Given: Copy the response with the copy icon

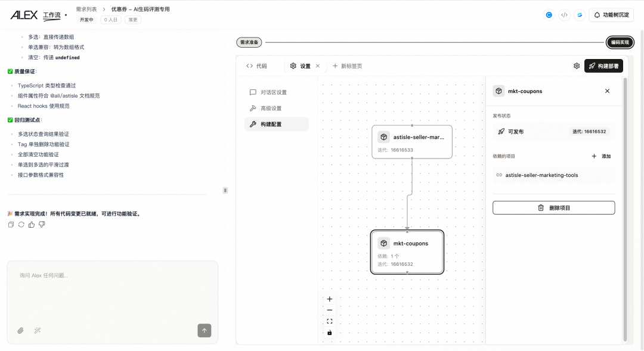Looking at the screenshot, I should 11,225.
